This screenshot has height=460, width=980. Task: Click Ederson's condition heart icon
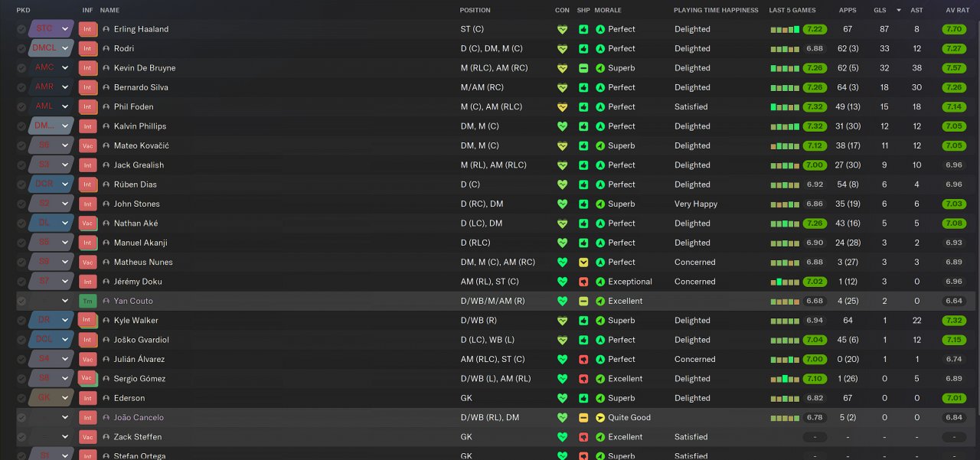(x=562, y=399)
